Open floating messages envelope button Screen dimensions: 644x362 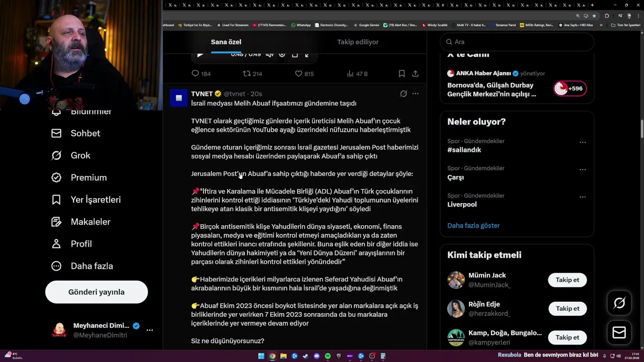[x=619, y=333]
